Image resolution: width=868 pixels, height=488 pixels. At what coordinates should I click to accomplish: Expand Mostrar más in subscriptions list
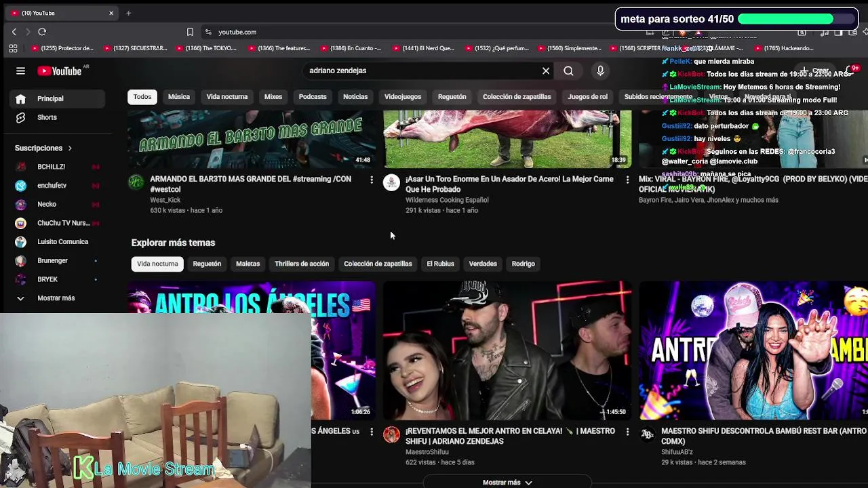coord(58,298)
